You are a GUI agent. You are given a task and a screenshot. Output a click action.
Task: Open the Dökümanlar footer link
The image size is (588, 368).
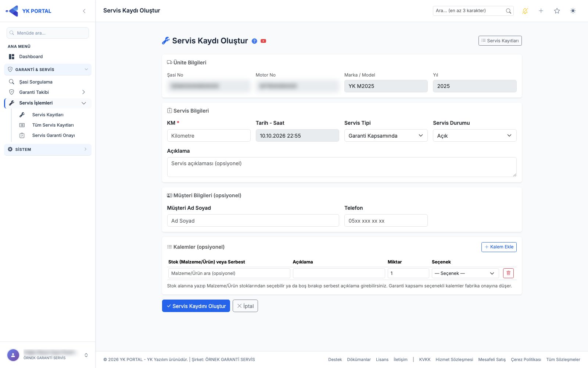[359, 360]
